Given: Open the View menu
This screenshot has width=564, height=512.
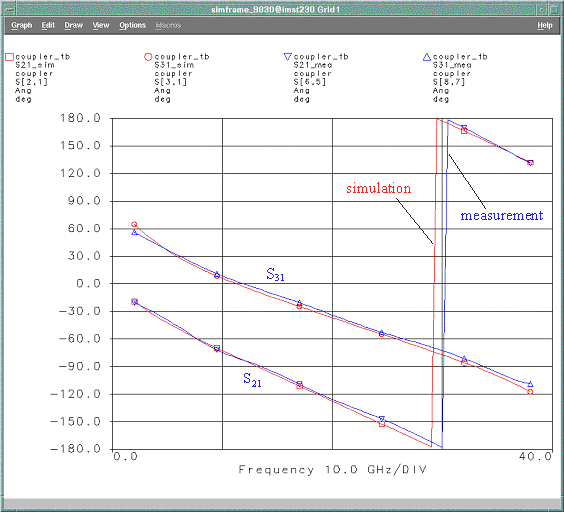Looking at the screenshot, I should click(101, 25).
